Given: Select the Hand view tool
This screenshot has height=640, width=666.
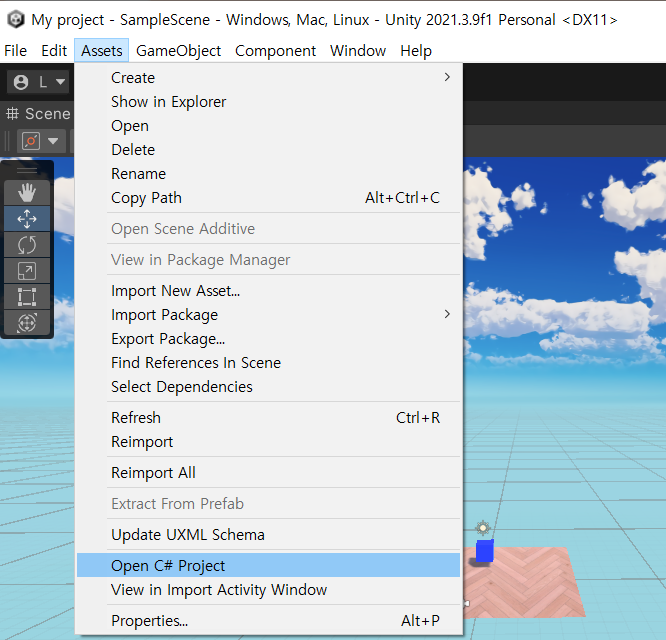Looking at the screenshot, I should 27,193.
